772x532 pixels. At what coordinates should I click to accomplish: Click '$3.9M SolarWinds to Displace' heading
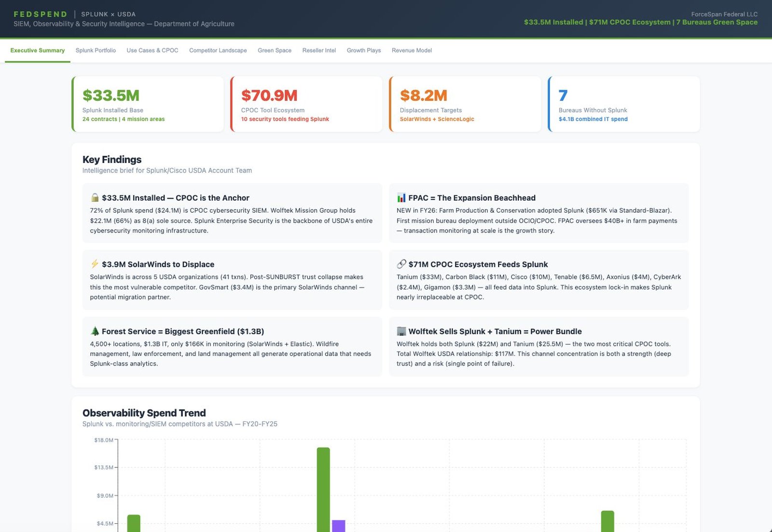click(x=158, y=264)
